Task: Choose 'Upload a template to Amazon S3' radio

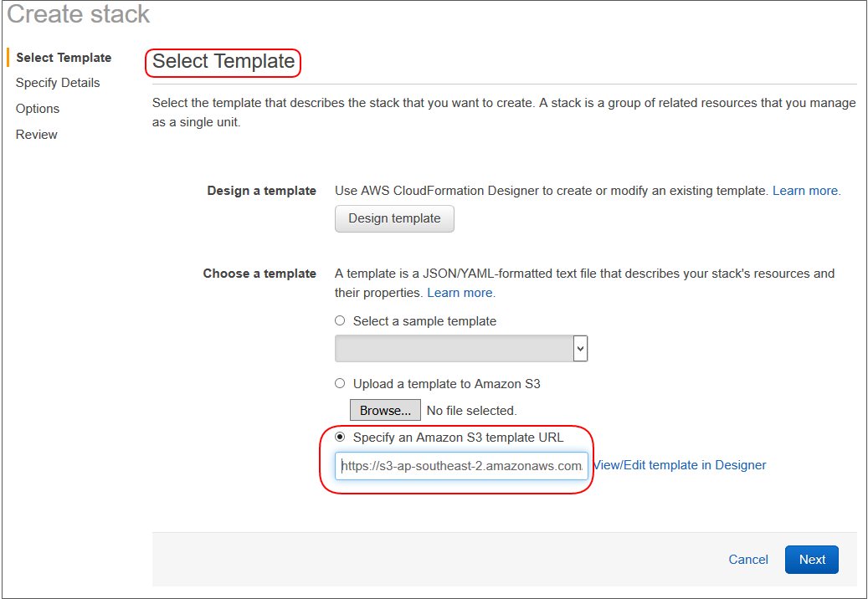Action: point(340,383)
